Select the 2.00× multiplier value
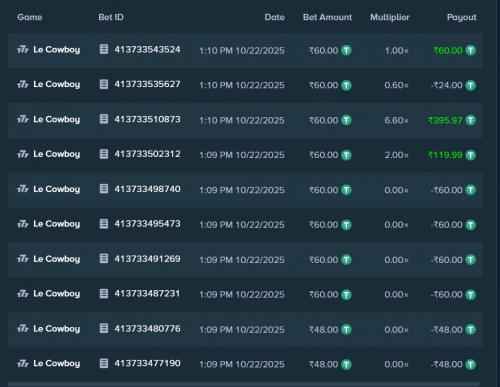The image size is (500, 387). 396,155
